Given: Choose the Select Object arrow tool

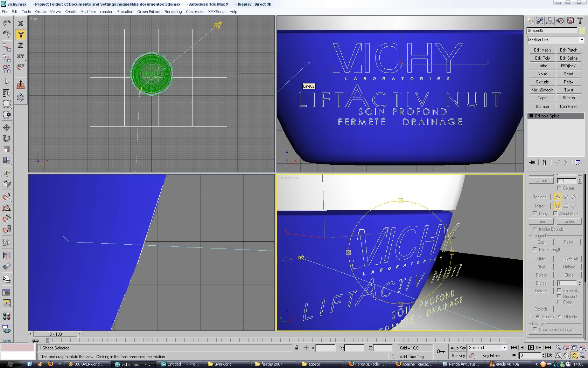Looking at the screenshot, I should click(x=7, y=82).
